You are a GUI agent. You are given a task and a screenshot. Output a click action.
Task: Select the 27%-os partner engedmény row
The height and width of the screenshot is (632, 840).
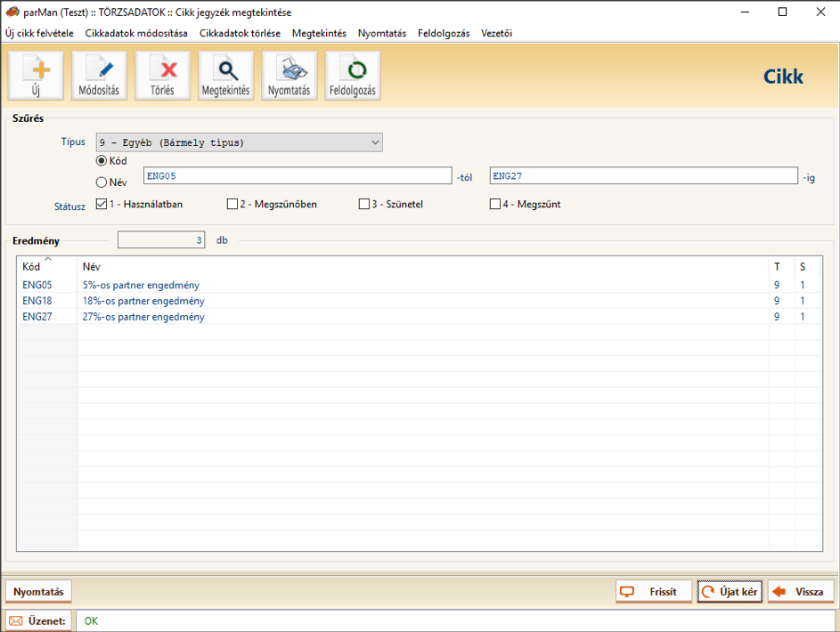[x=420, y=317]
